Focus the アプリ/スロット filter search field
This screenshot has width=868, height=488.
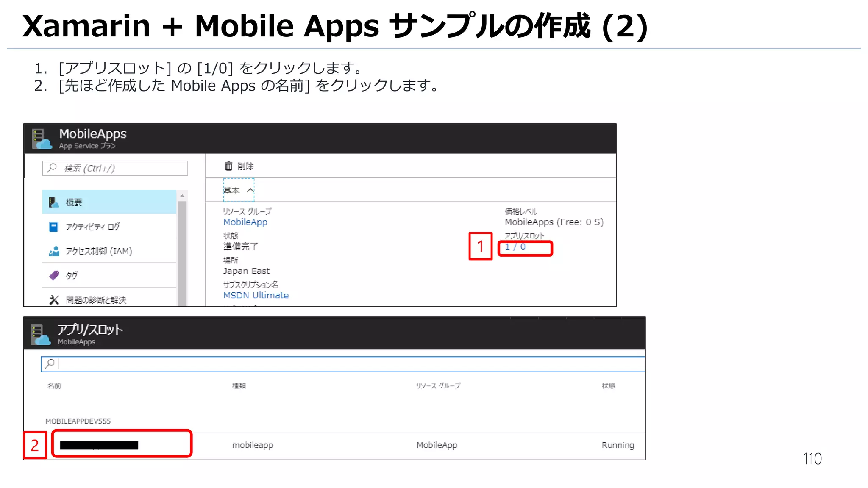tap(343, 364)
